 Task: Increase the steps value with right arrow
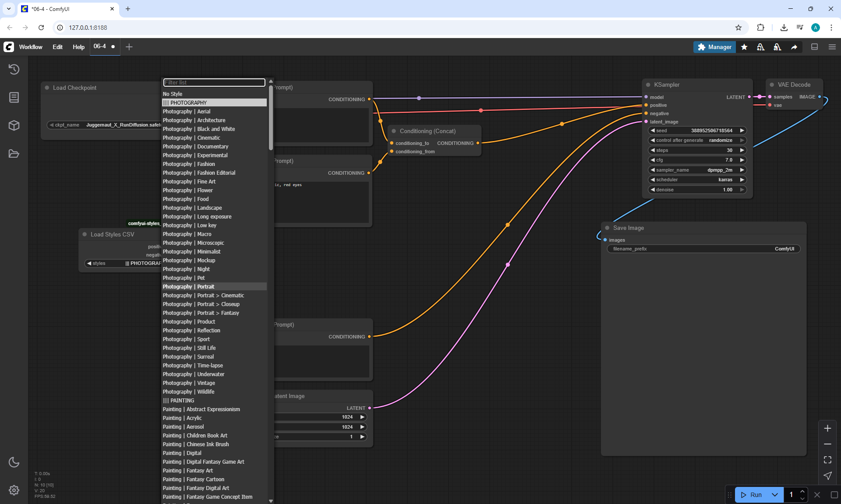[742, 150]
